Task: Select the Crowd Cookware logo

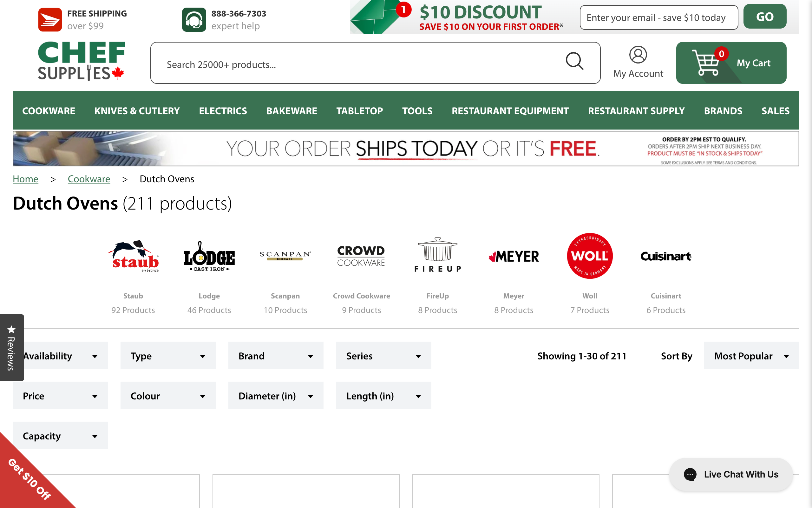Action: (361, 256)
